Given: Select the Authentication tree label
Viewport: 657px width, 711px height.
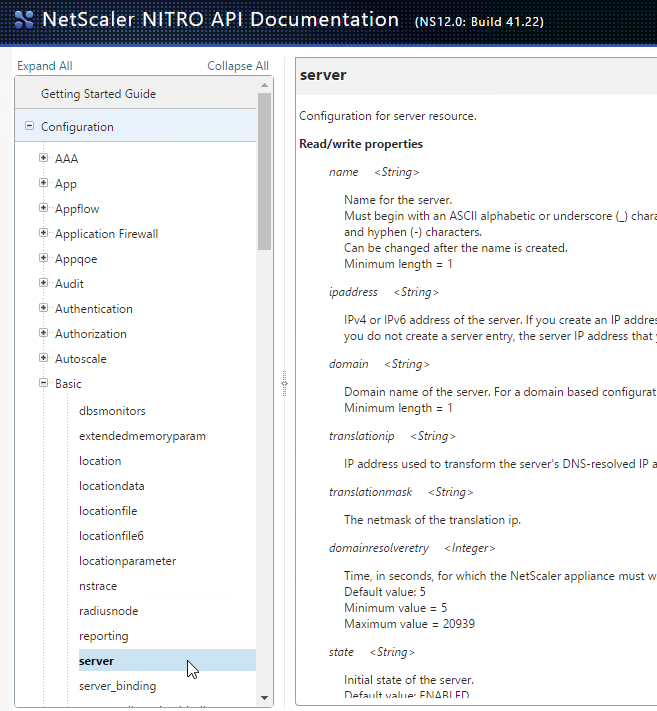Looking at the screenshot, I should click(x=94, y=309).
